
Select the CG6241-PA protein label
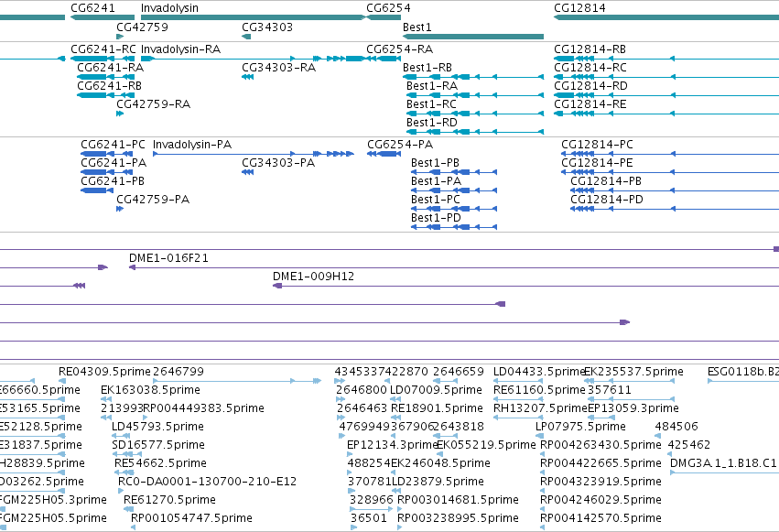114,162
